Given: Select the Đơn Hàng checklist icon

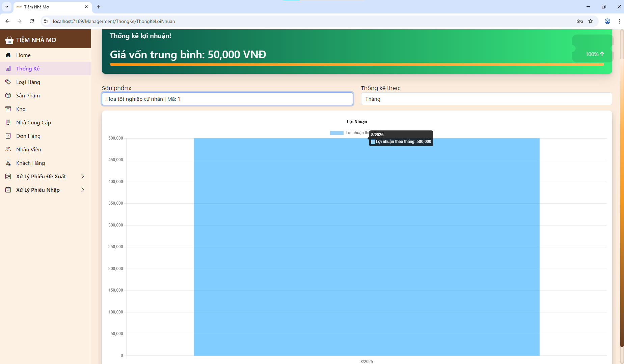Looking at the screenshot, I should click(8, 136).
